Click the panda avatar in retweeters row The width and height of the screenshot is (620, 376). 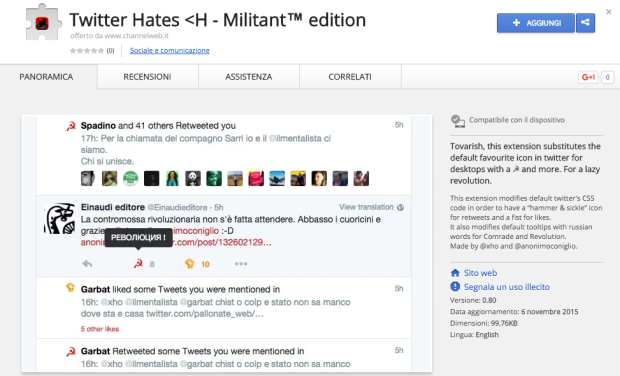pyautogui.click(x=193, y=178)
